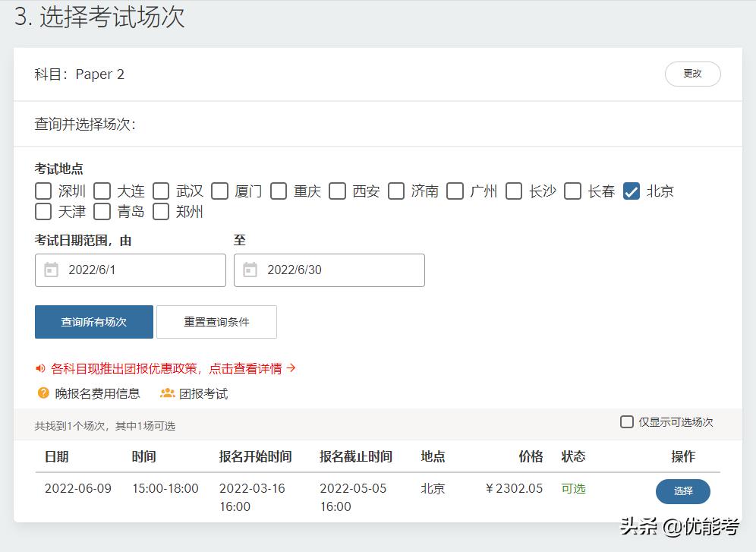
Task: Check the 西安 location checkbox
Action: click(x=337, y=191)
